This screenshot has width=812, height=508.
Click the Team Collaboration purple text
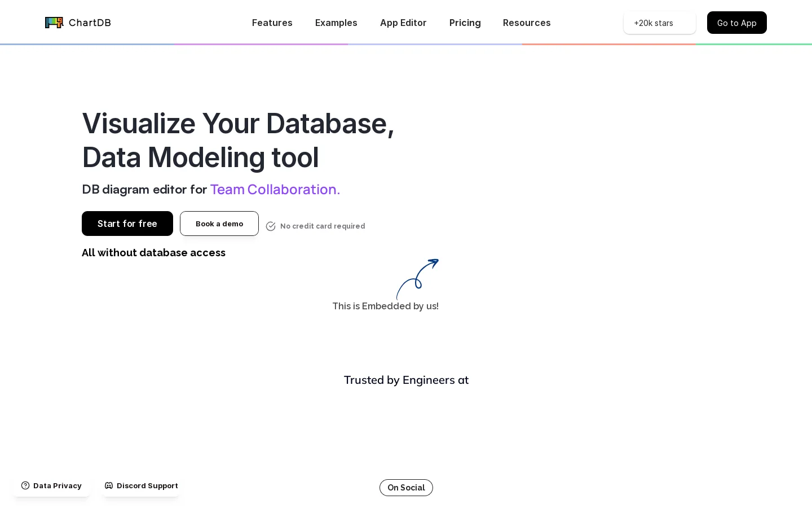[x=275, y=189]
